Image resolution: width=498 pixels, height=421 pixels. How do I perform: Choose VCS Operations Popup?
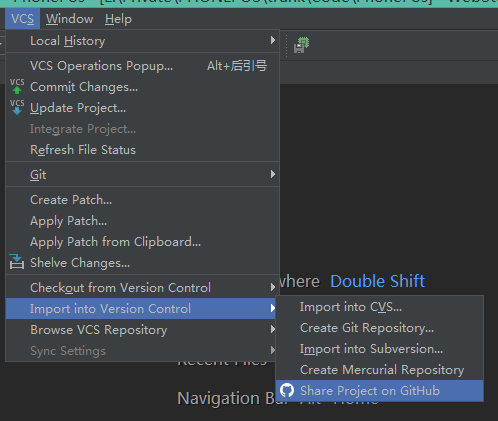142,66
